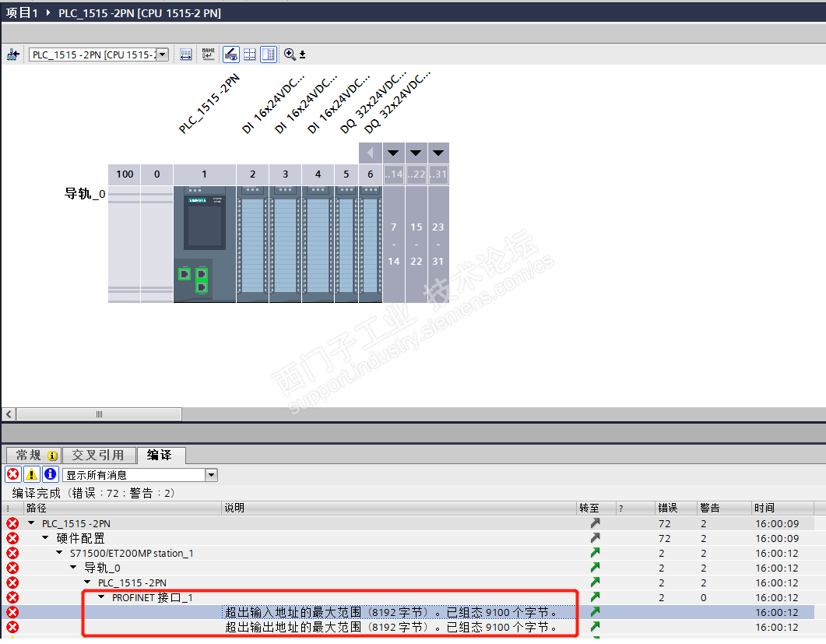Select the DI module in slot 4
The height and width of the screenshot is (644, 826).
[318, 244]
